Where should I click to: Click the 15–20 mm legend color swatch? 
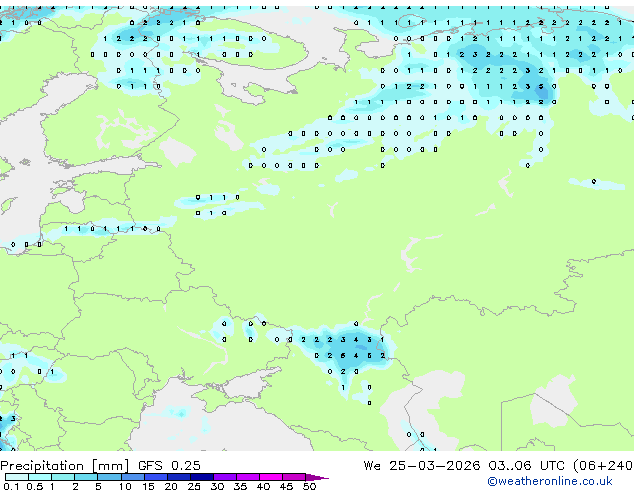[155, 477]
